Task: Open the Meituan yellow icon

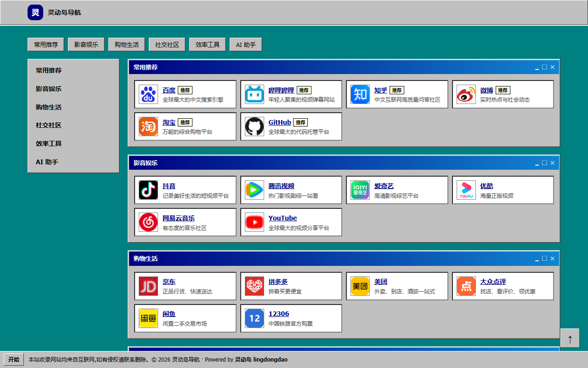Action: tap(360, 286)
